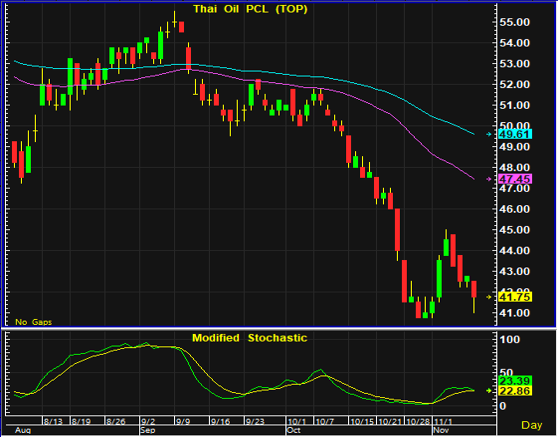Click the Day timeframe label
The image size is (558, 437).
(532, 425)
